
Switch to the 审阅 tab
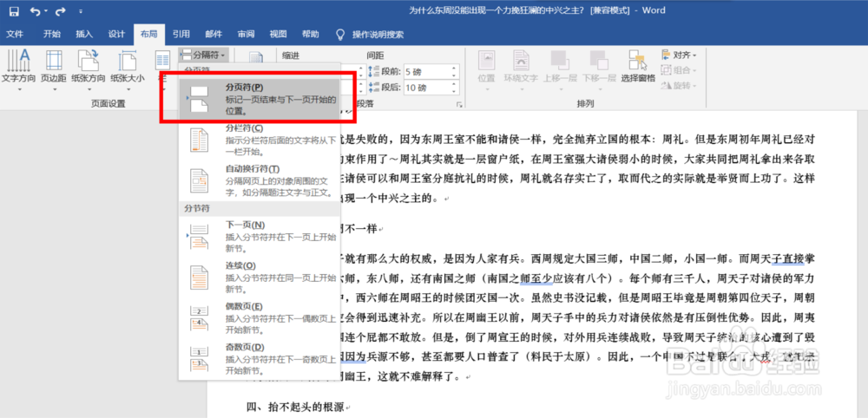click(x=246, y=35)
